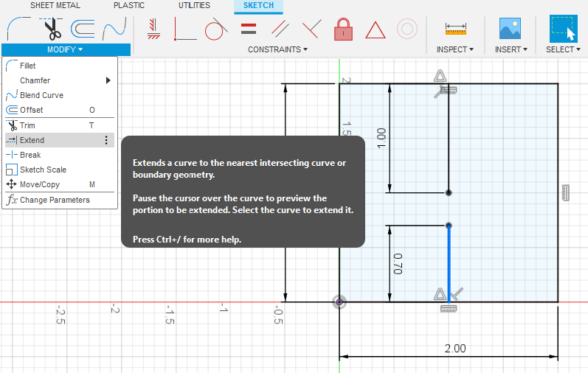Click the 2.00 dimension value
The image size is (588, 373).
455,349
